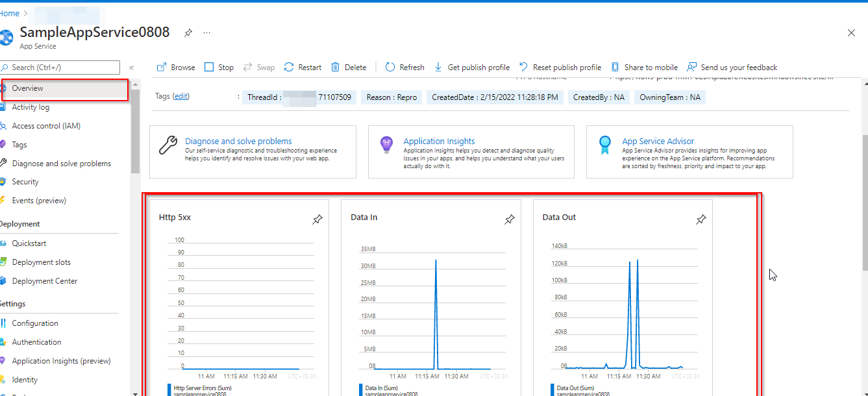Click the edit link next to Tags
The height and width of the screenshot is (396, 868).
click(x=181, y=96)
